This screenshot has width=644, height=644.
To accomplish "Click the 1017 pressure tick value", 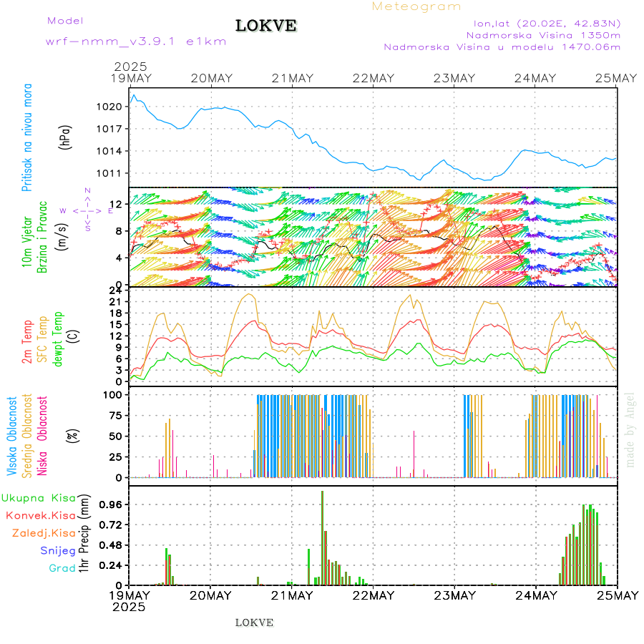I will [x=109, y=129].
